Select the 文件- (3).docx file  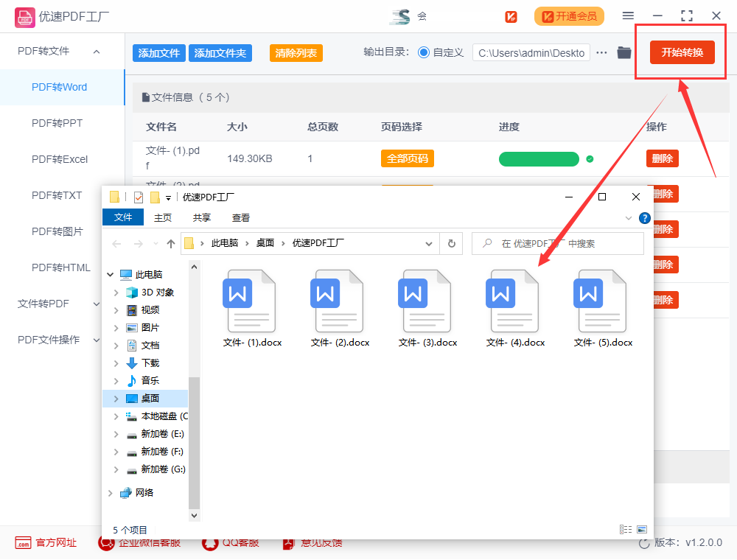[x=427, y=309]
